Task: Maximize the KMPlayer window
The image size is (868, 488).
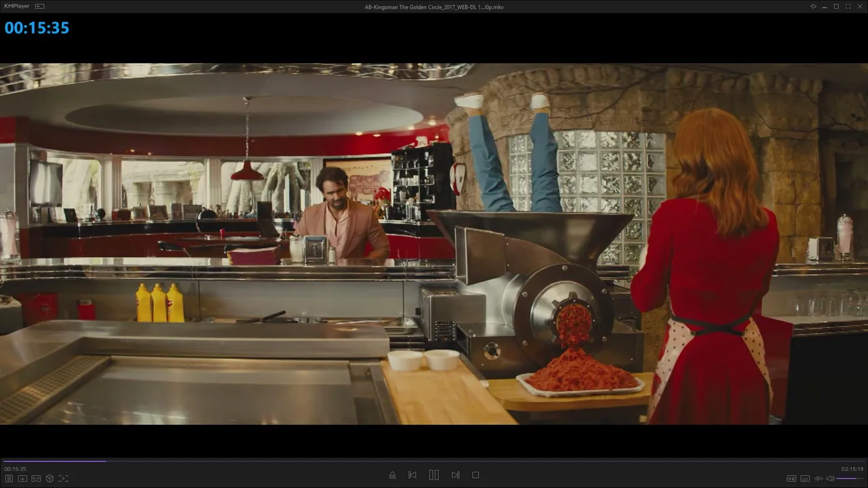Action: [x=836, y=7]
